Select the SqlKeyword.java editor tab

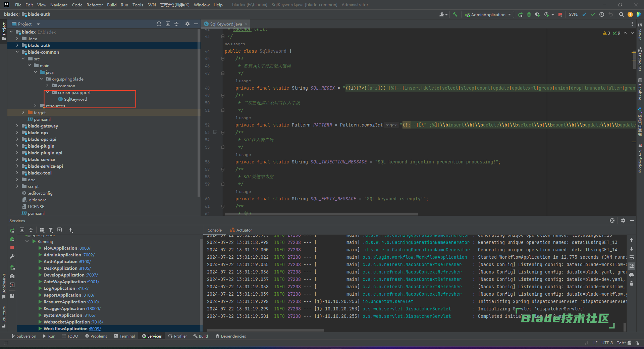(x=226, y=24)
